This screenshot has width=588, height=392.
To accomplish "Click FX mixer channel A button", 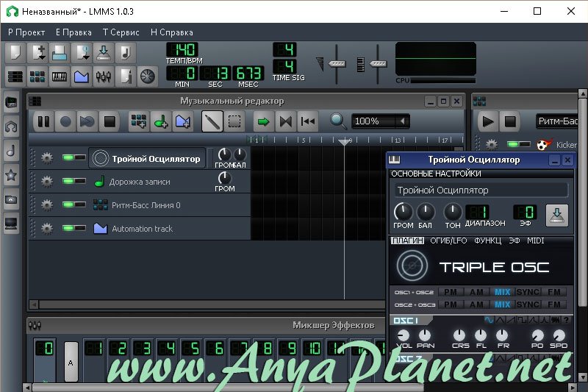I will 71,362.
